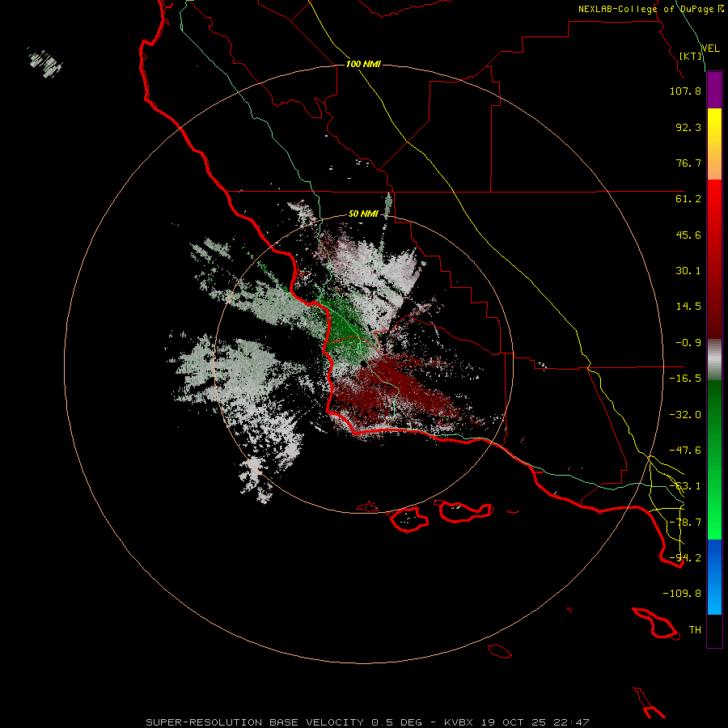
Task: Click the 50 NMI range ring label
Action: (x=363, y=214)
